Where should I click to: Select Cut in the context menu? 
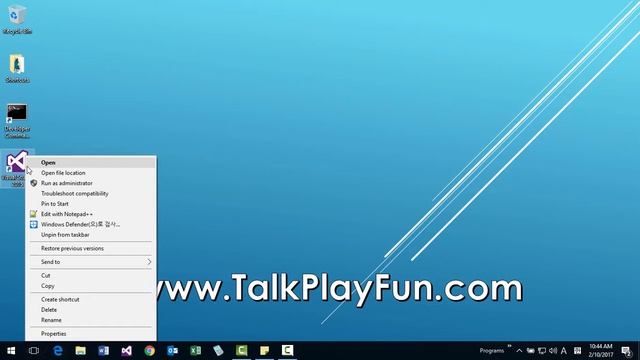point(91,276)
